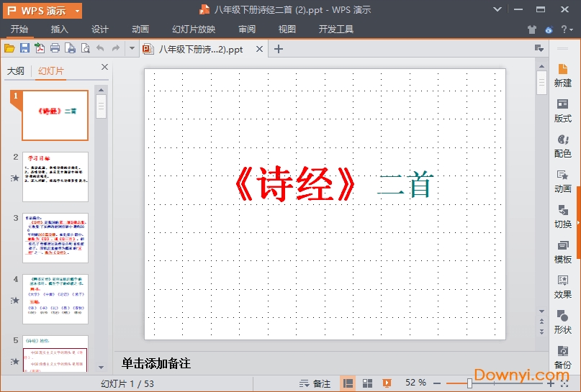
Task: Switch to slide sorter view
Action: (x=367, y=383)
